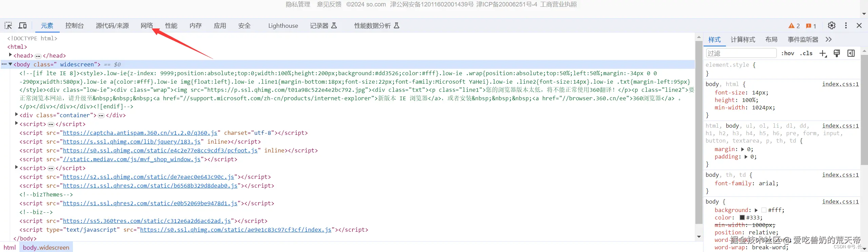Switch to the 元素 tab

click(x=47, y=26)
